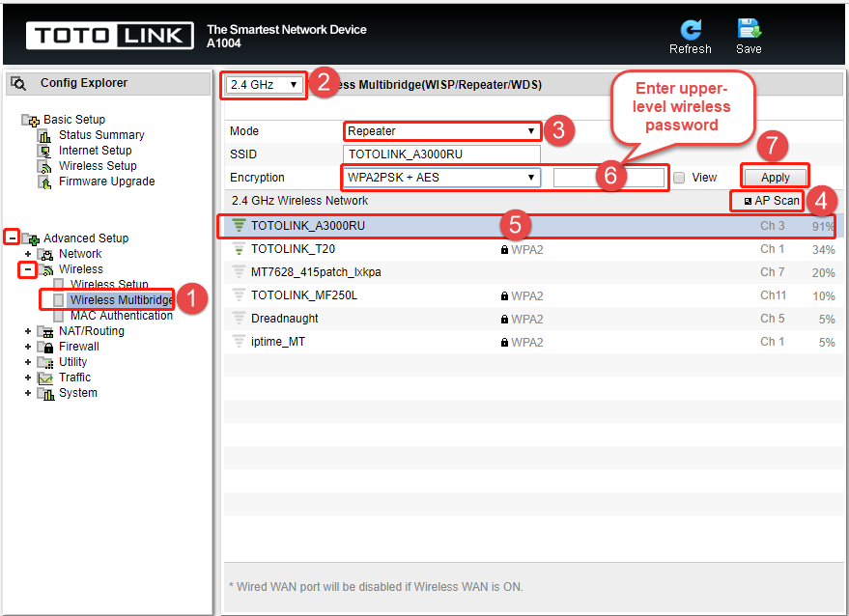This screenshot has height=616, width=849.
Task: Click the page icon beside MAC Authentication
Action: point(59,316)
